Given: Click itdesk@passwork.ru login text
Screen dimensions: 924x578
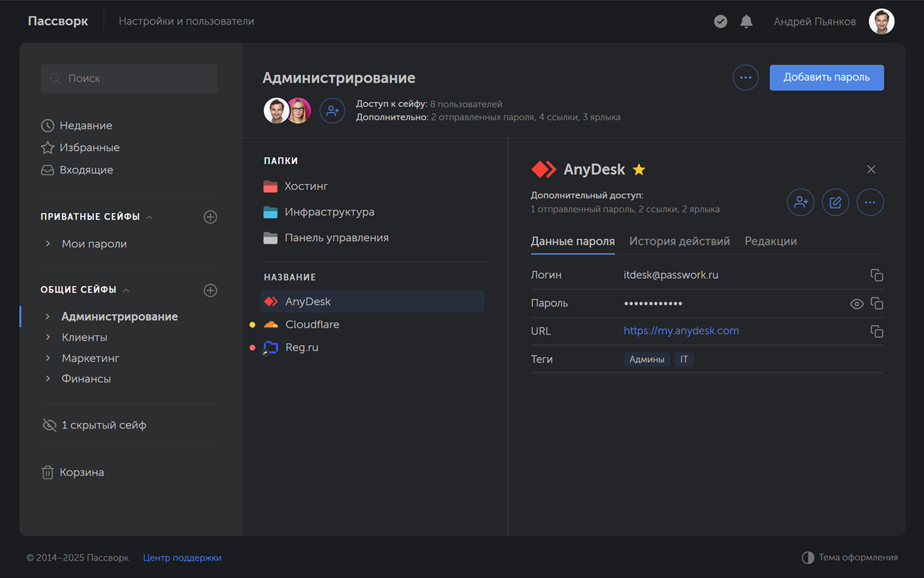Looking at the screenshot, I should [x=671, y=275].
